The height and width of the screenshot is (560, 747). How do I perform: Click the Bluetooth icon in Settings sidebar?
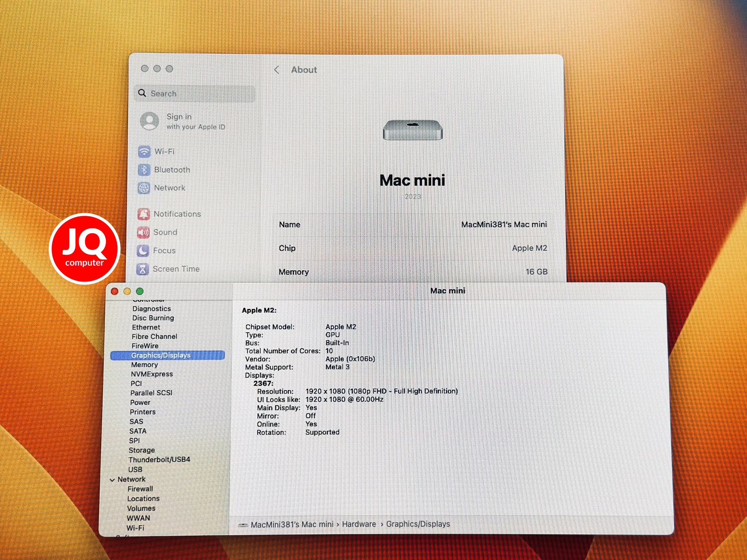tap(144, 170)
